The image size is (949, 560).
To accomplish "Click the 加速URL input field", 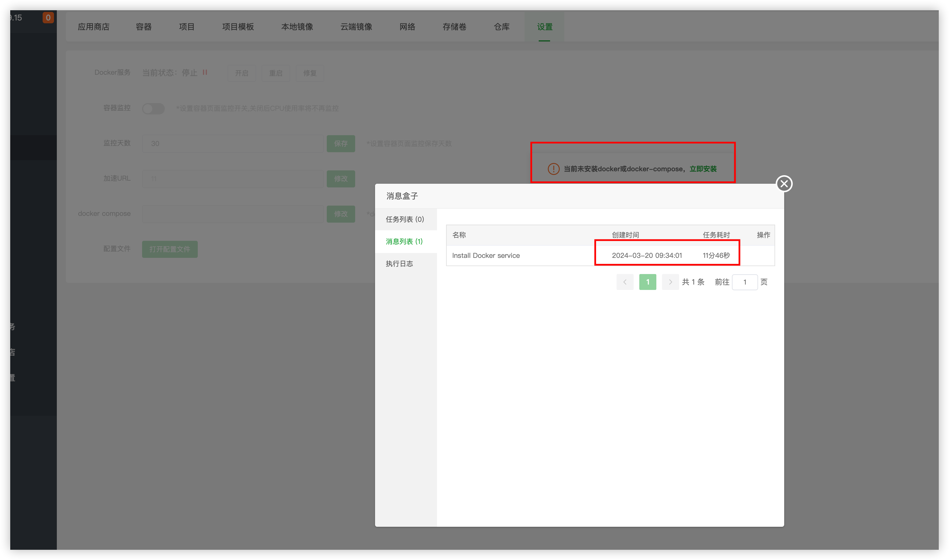I will click(233, 179).
